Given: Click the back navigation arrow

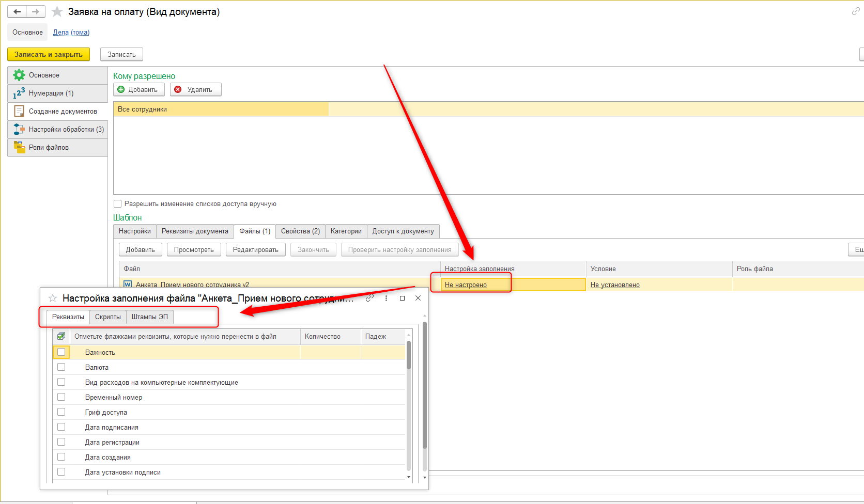Looking at the screenshot, I should click(x=17, y=11).
